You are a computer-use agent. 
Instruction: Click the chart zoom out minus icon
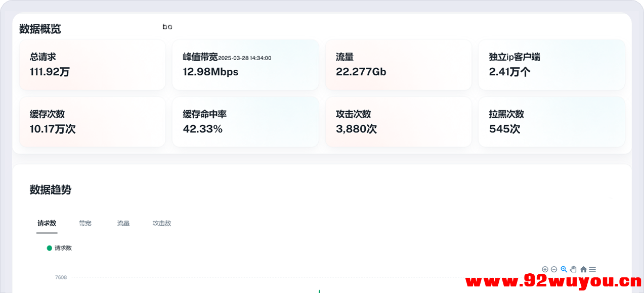click(554, 269)
